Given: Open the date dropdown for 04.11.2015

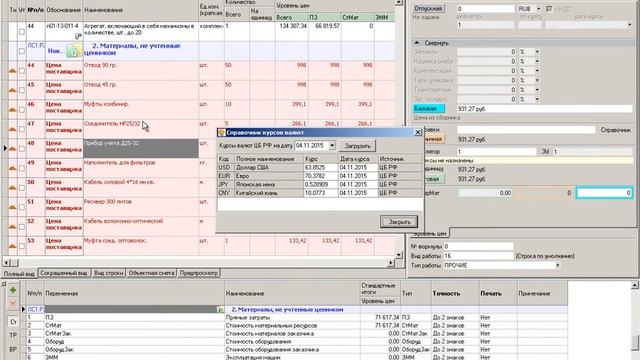Looking at the screenshot, I should pyautogui.click(x=332, y=146).
